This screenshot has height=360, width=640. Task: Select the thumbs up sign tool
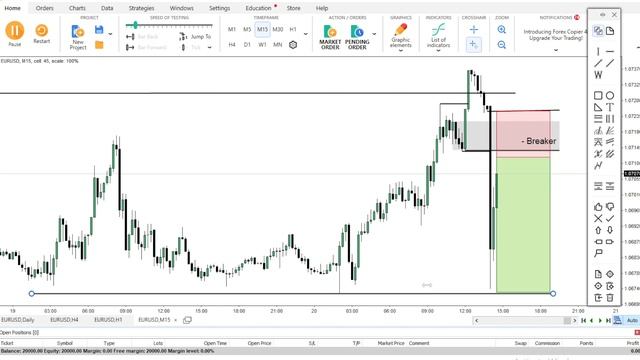point(598,207)
